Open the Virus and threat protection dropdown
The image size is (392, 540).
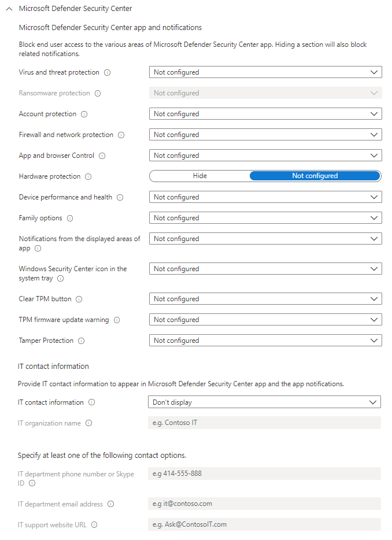pos(265,72)
